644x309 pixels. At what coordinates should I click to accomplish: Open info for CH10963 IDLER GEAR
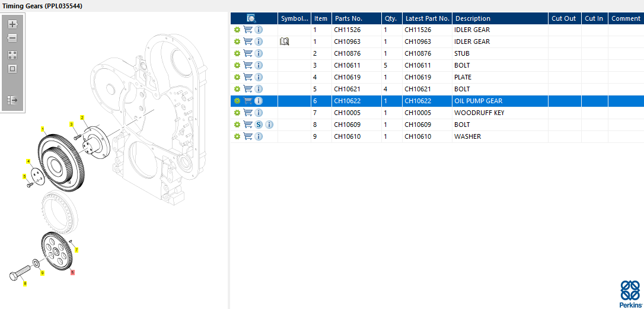(x=259, y=42)
